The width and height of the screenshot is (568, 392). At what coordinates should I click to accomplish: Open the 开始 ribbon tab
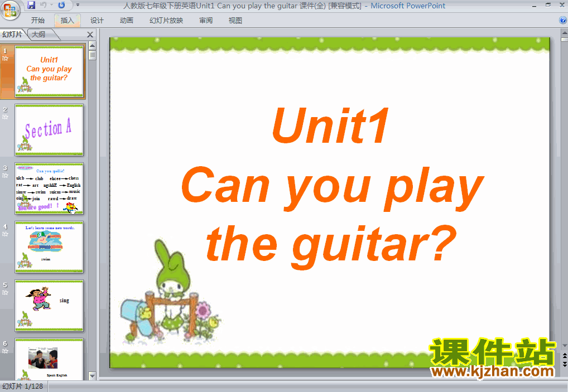[38, 21]
